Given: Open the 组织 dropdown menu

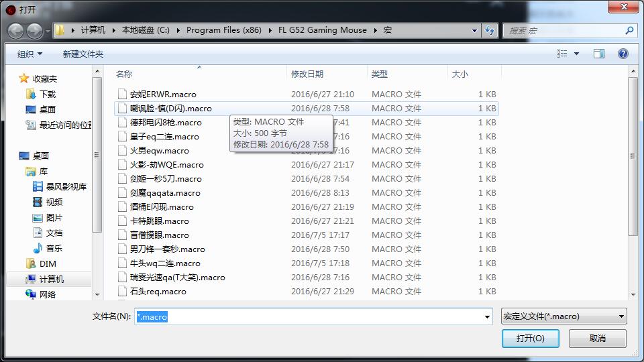Looking at the screenshot, I should (x=30, y=54).
